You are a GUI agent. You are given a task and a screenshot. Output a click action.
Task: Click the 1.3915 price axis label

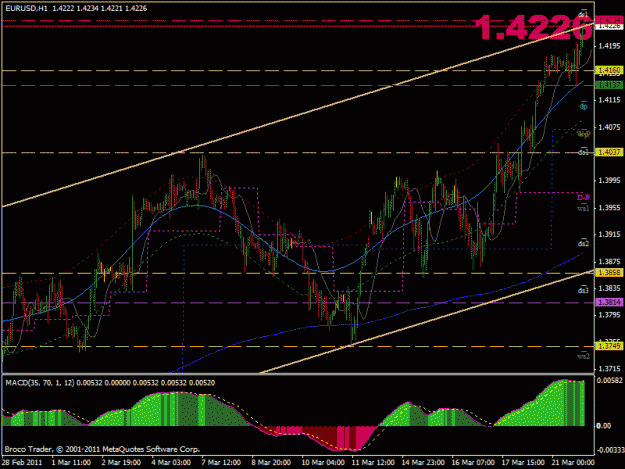609,234
